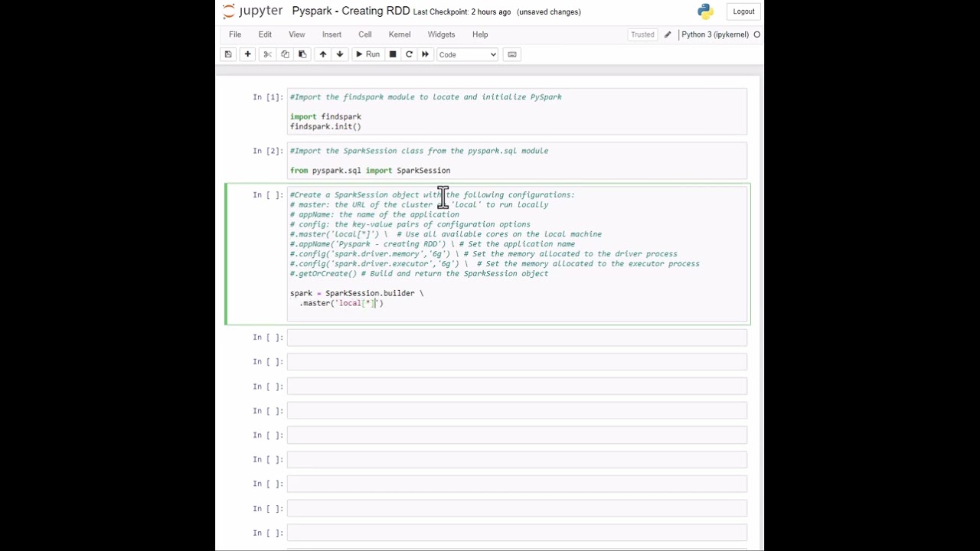The height and width of the screenshot is (551, 980).
Task: Open the View menu
Action: tap(296, 34)
